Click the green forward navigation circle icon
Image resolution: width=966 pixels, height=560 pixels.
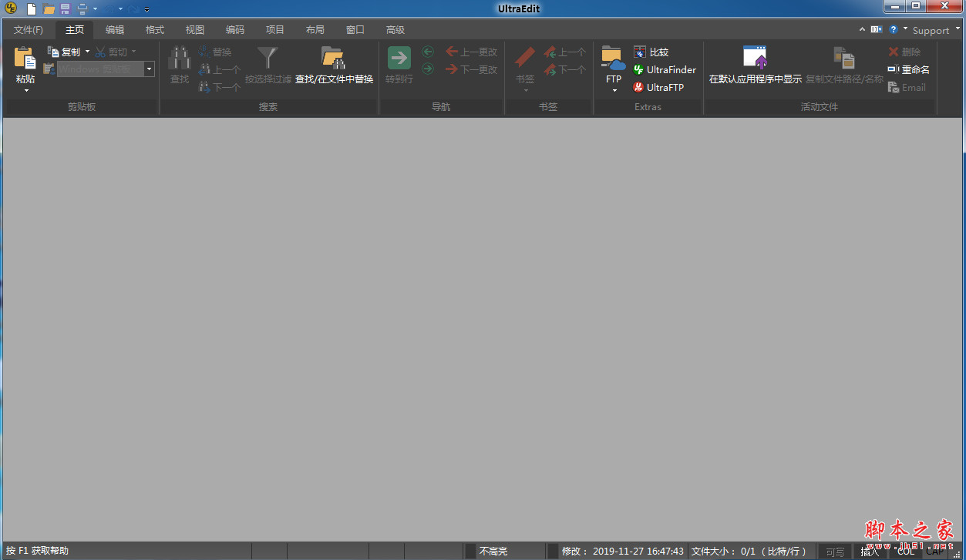[x=428, y=69]
